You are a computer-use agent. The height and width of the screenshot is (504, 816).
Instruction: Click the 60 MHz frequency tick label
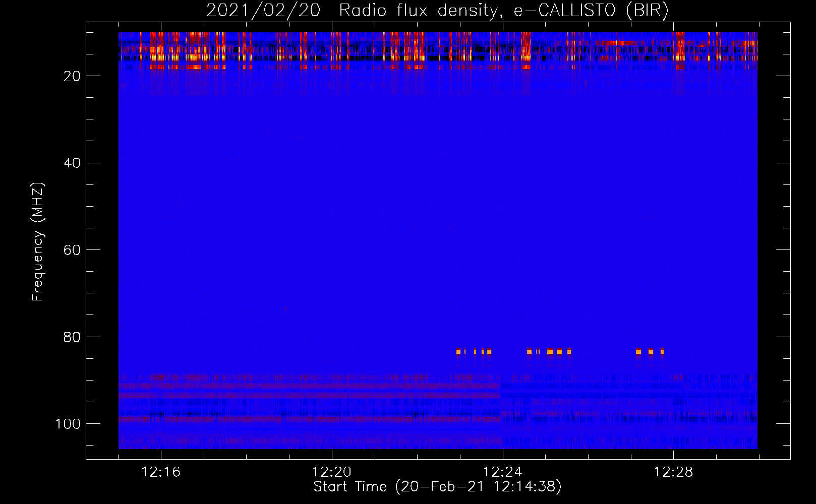(72, 250)
